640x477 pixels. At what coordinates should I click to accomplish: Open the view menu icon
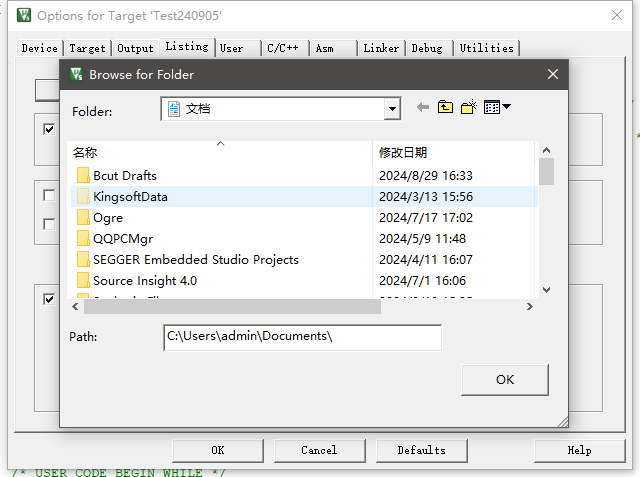[x=497, y=108]
